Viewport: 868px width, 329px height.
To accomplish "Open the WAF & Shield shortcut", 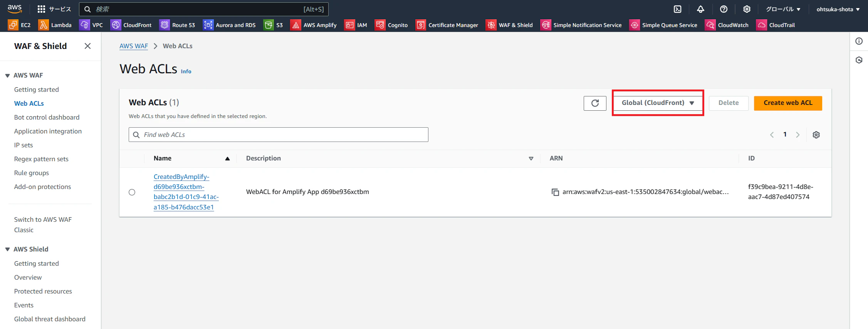I will click(509, 25).
